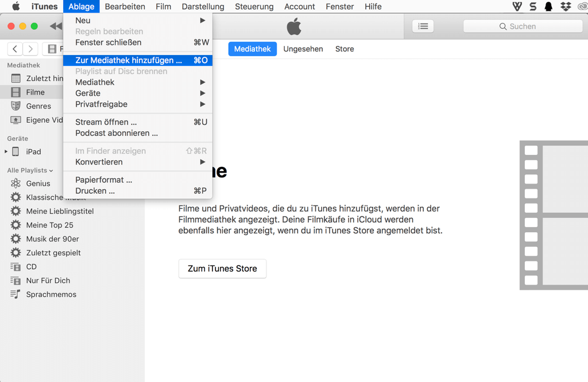This screenshot has width=588, height=382.
Task: Open the Darstellung menu
Action: (203, 6)
